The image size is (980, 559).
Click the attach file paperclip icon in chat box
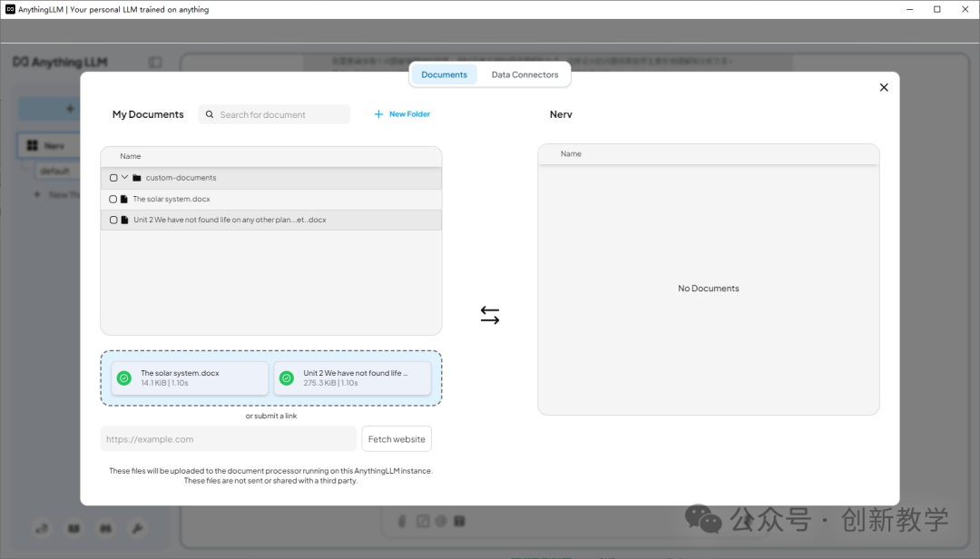click(x=402, y=521)
